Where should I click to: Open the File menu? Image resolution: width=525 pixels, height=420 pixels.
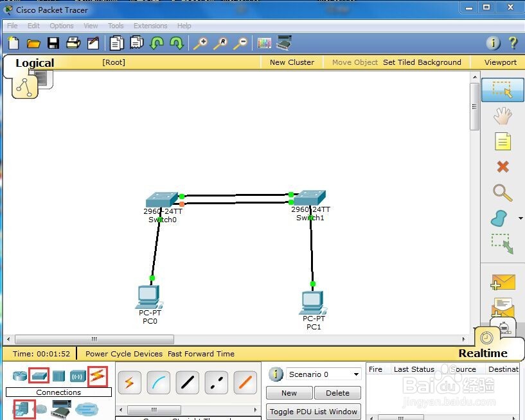pyautogui.click(x=12, y=26)
